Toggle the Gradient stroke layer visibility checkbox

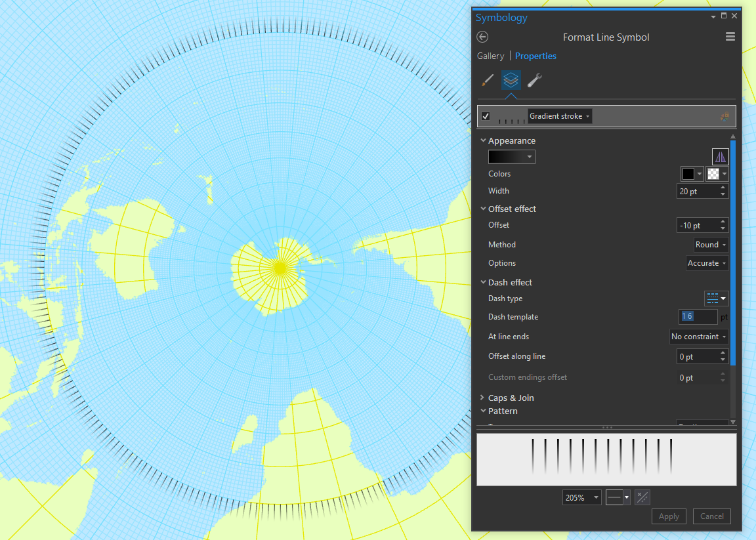click(x=486, y=116)
